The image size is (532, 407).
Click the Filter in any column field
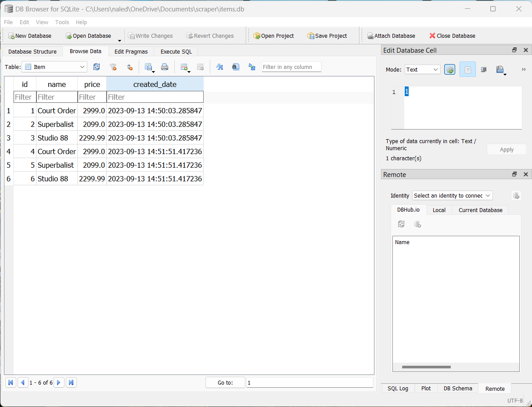coord(291,67)
